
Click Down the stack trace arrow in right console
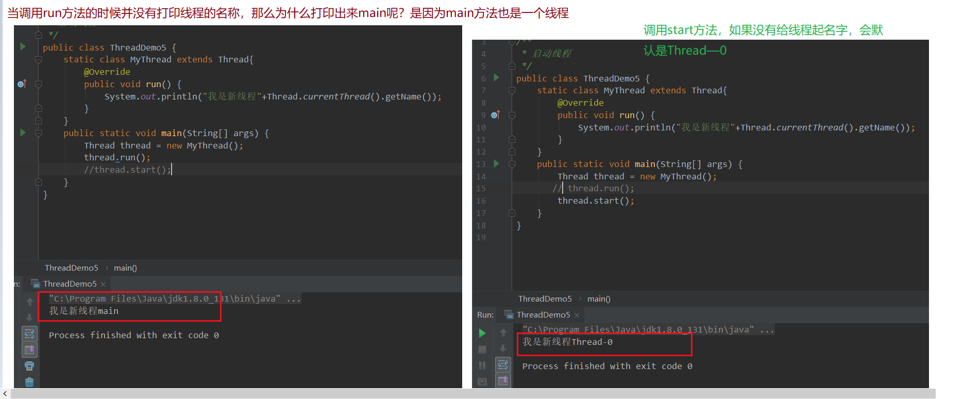click(503, 348)
